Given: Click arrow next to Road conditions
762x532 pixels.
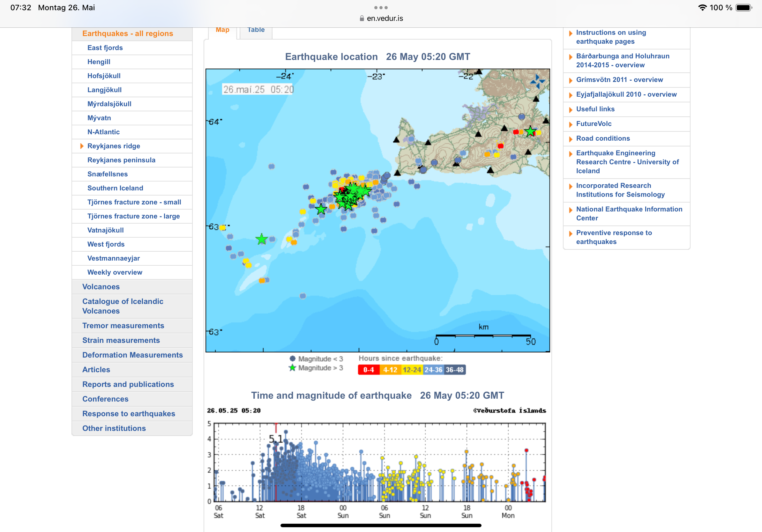Looking at the screenshot, I should (571, 139).
